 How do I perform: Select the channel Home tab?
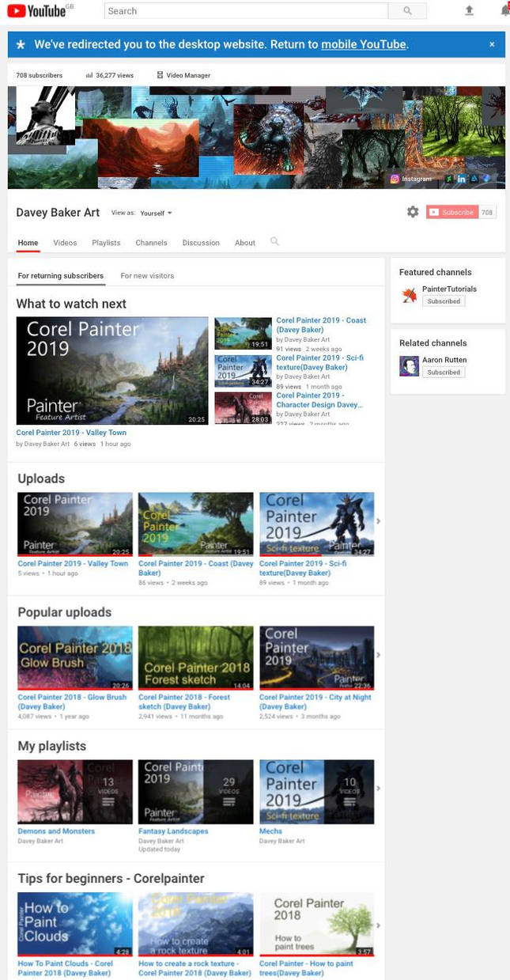(28, 243)
